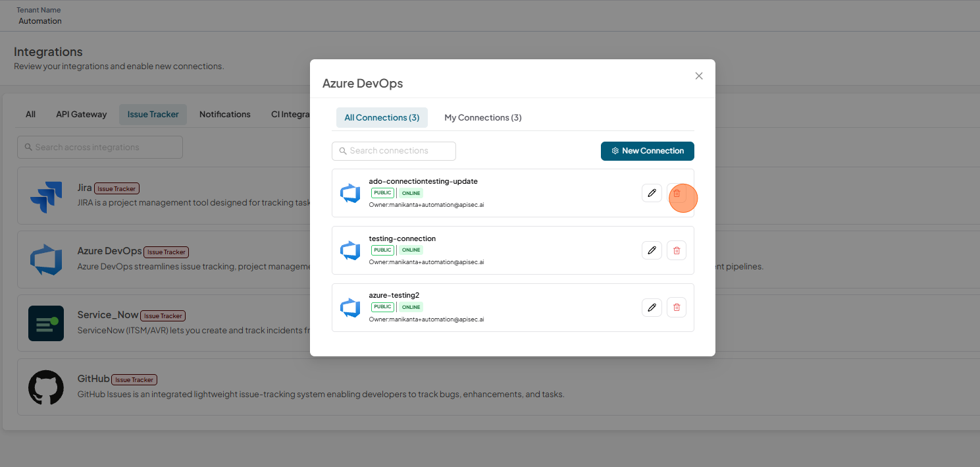
Task: Select the Notifications tab
Action: pyautogui.click(x=225, y=114)
